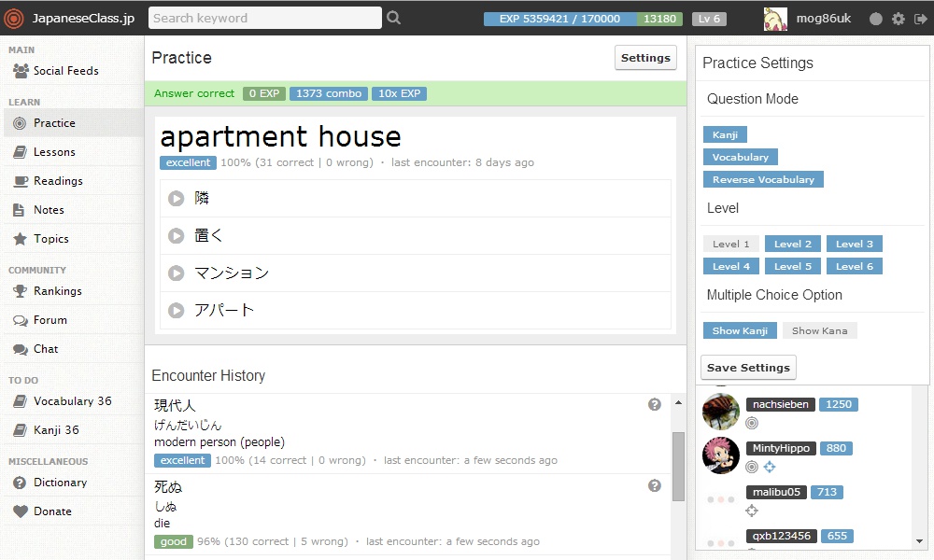The height and width of the screenshot is (560, 934).
Task: Click the logout arrow icon in header
Action: [x=920, y=19]
